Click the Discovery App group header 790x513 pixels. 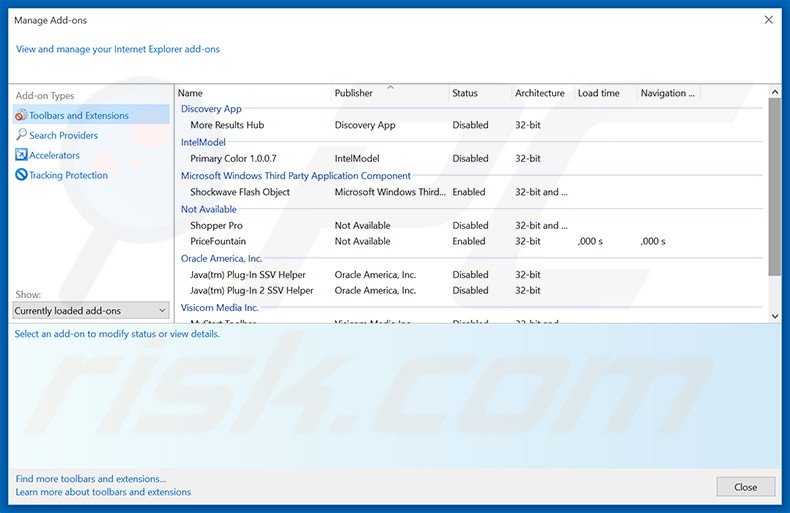tap(211, 109)
